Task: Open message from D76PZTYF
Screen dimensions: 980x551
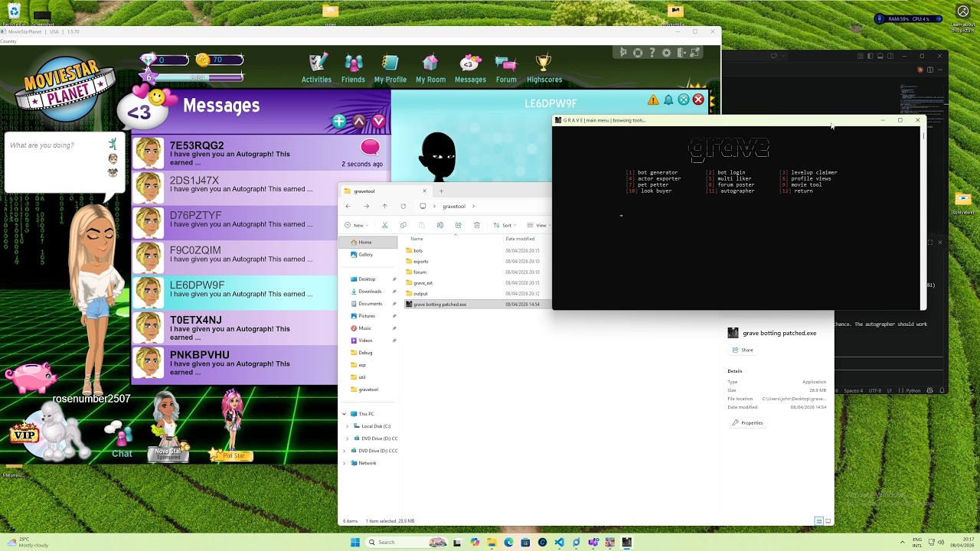Action: [x=236, y=222]
